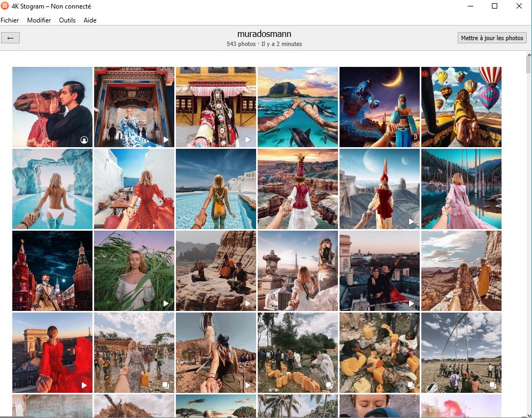Click the 'Mettre à jour les photos' button
This screenshot has height=418, width=532.
(492, 38)
